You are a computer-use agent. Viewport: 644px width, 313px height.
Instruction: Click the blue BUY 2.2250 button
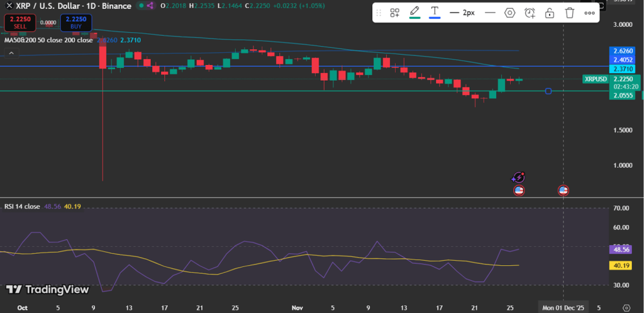pyautogui.click(x=77, y=23)
